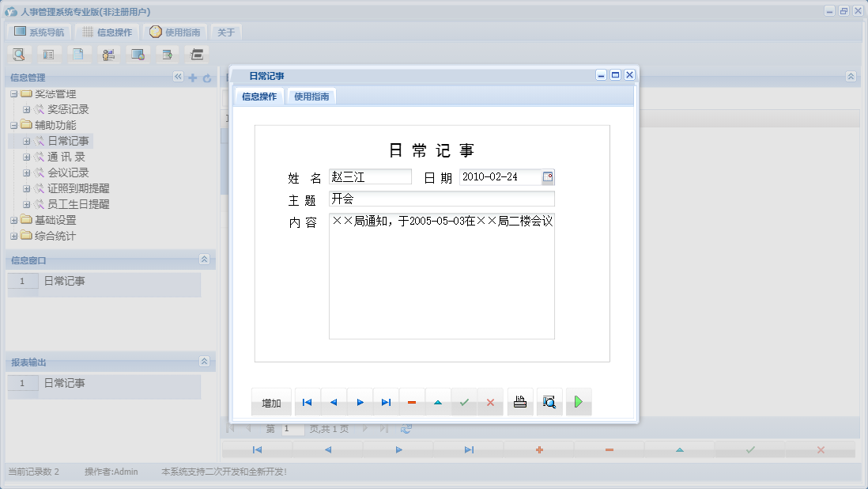Click the new document toolbar icon
Screen dimensions: 868x489
click(x=79, y=55)
